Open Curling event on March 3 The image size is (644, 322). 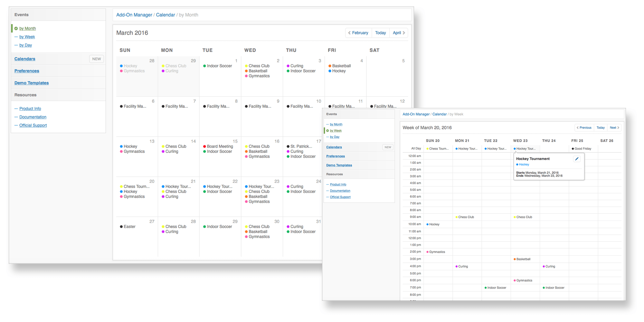coord(295,66)
